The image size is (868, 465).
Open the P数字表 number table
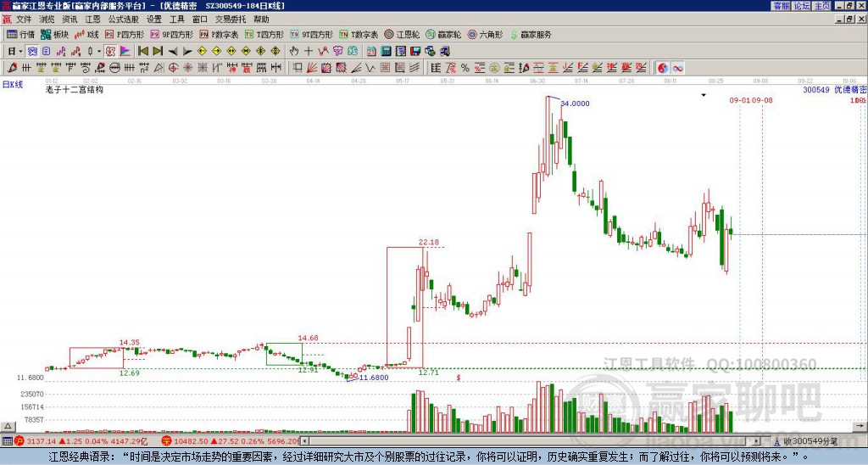click(x=219, y=34)
